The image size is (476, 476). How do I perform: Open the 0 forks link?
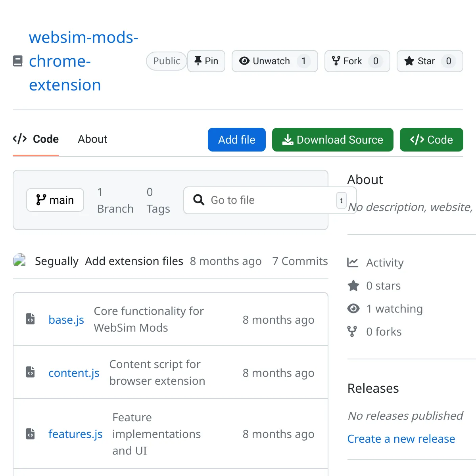pos(384,332)
